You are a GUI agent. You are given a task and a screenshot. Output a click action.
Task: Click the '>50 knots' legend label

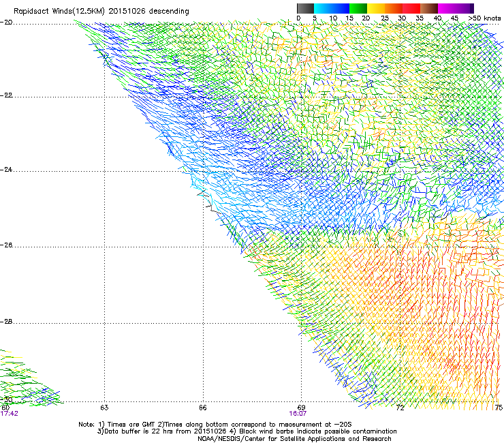click(484, 18)
